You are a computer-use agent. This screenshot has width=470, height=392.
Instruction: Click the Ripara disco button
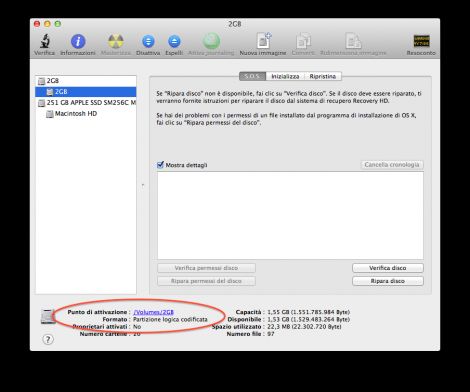point(388,281)
